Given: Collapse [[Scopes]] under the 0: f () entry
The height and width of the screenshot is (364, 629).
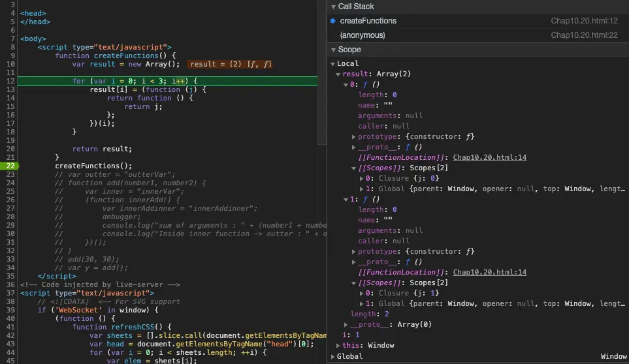Looking at the screenshot, I should (x=353, y=168).
